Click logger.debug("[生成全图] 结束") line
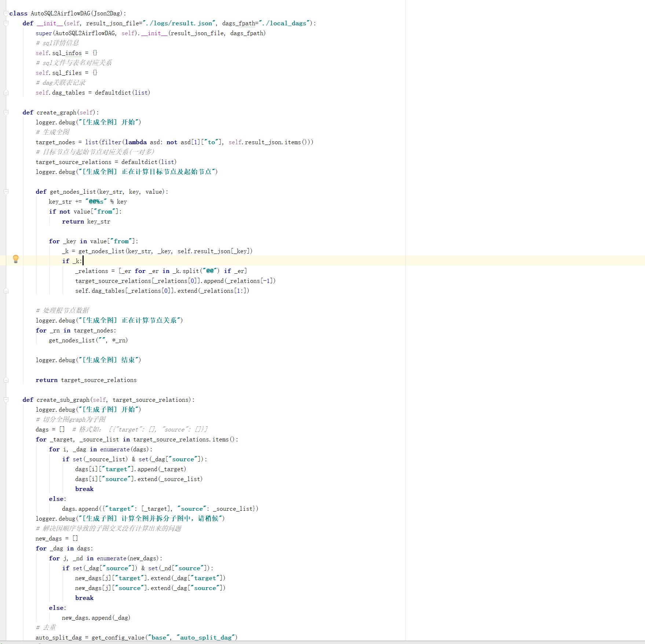Image resolution: width=645 pixels, height=644 pixels. point(88,360)
